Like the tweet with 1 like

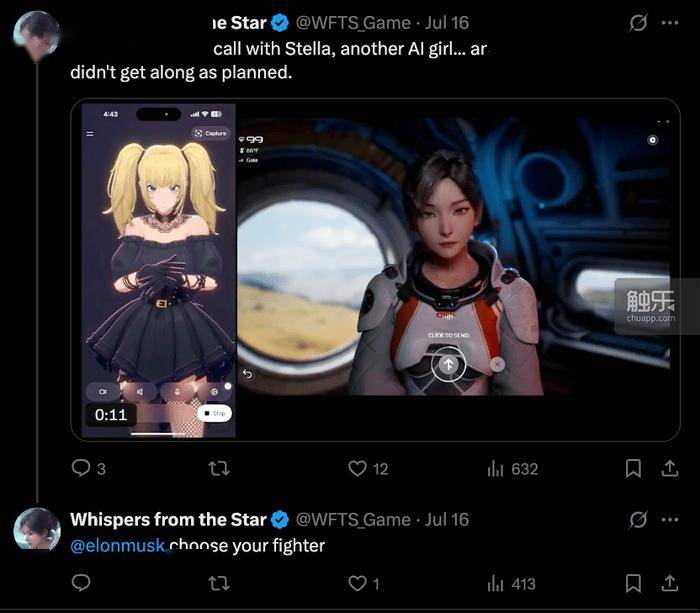(363, 583)
